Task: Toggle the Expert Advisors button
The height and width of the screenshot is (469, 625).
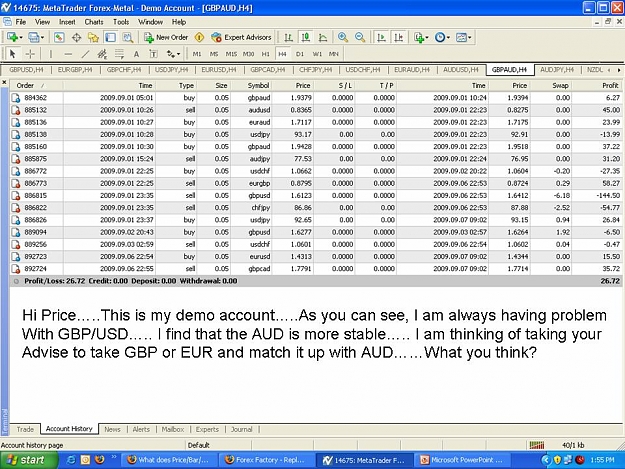Action: coord(242,37)
